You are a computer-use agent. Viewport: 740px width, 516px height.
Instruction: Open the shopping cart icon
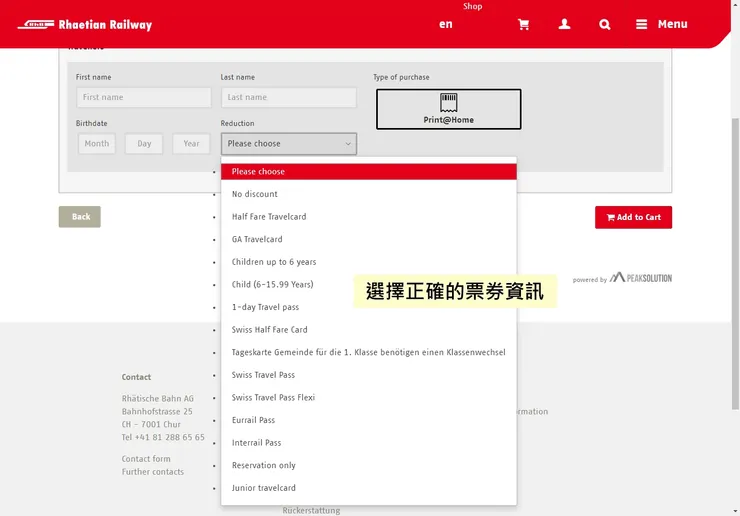523,25
